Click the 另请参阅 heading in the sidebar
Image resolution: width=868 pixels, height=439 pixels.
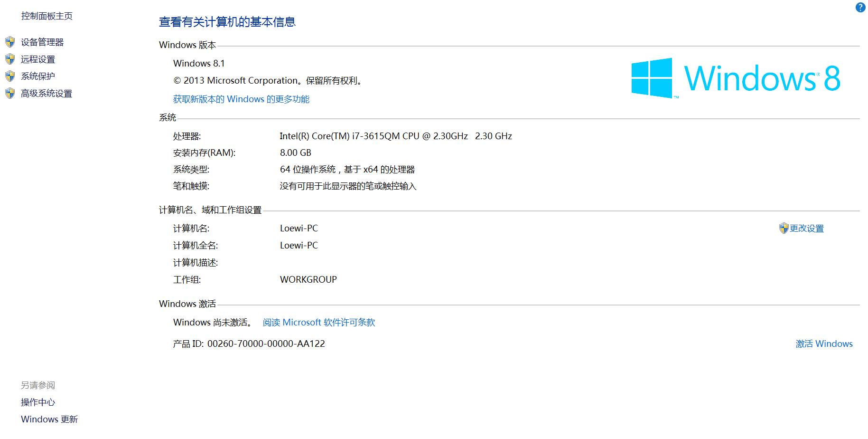(38, 385)
